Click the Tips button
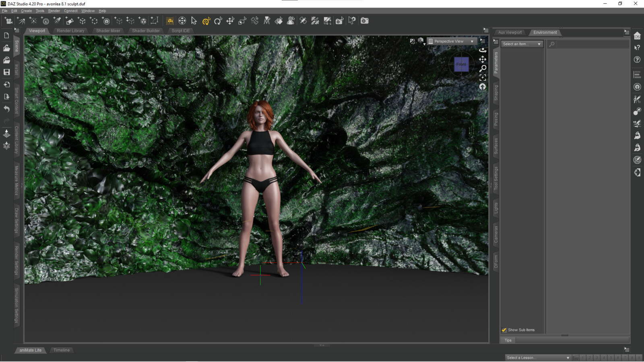This screenshot has width=644, height=362. [x=508, y=340]
